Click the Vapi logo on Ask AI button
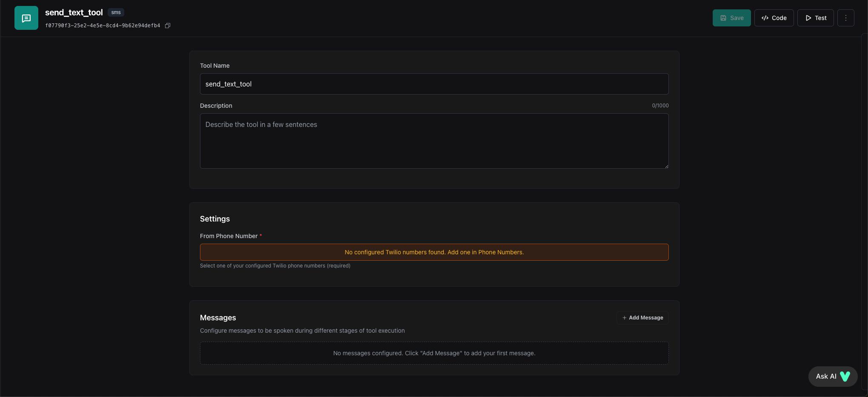 845,377
